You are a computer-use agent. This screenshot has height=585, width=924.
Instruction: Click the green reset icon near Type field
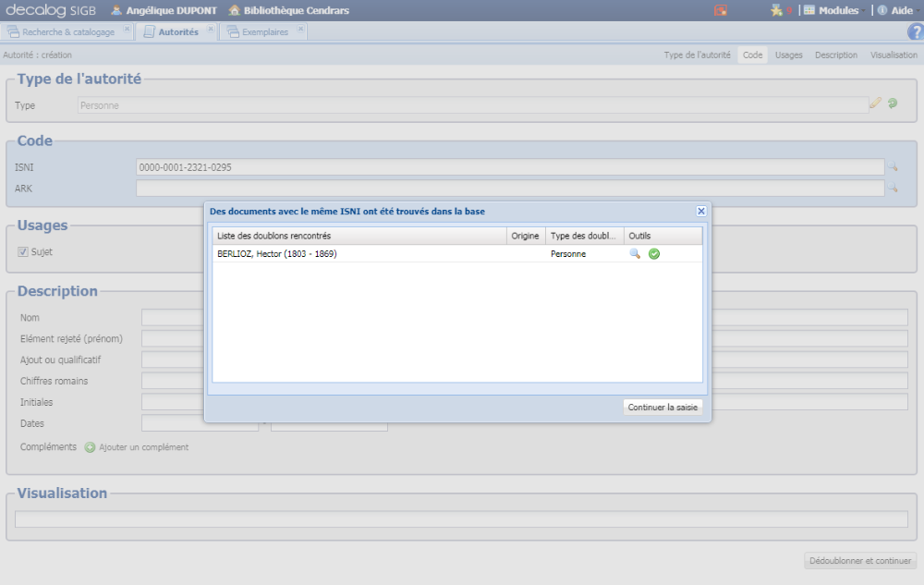893,104
